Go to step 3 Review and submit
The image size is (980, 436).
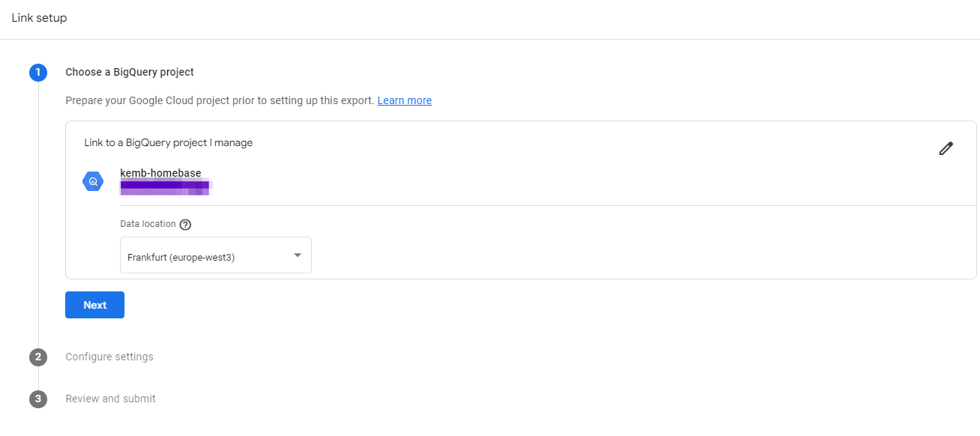[x=110, y=399]
